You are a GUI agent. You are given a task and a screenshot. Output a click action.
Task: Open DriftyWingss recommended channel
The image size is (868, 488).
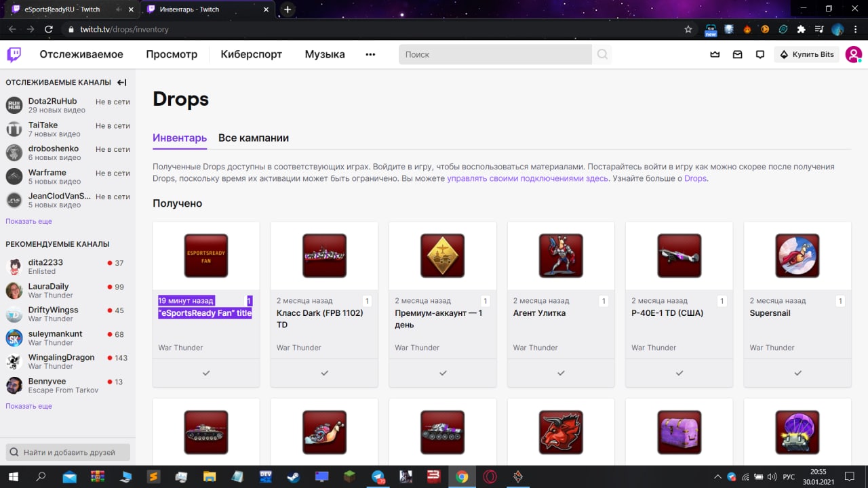(x=68, y=314)
